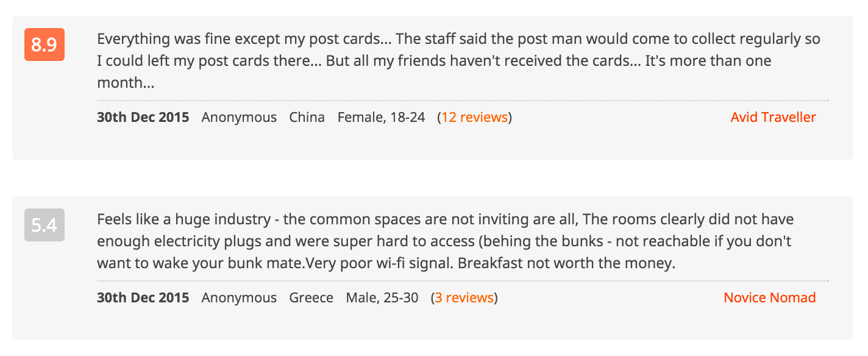Open the 3 reviews link
Viewport: 868px width, 356px height.
click(x=464, y=297)
